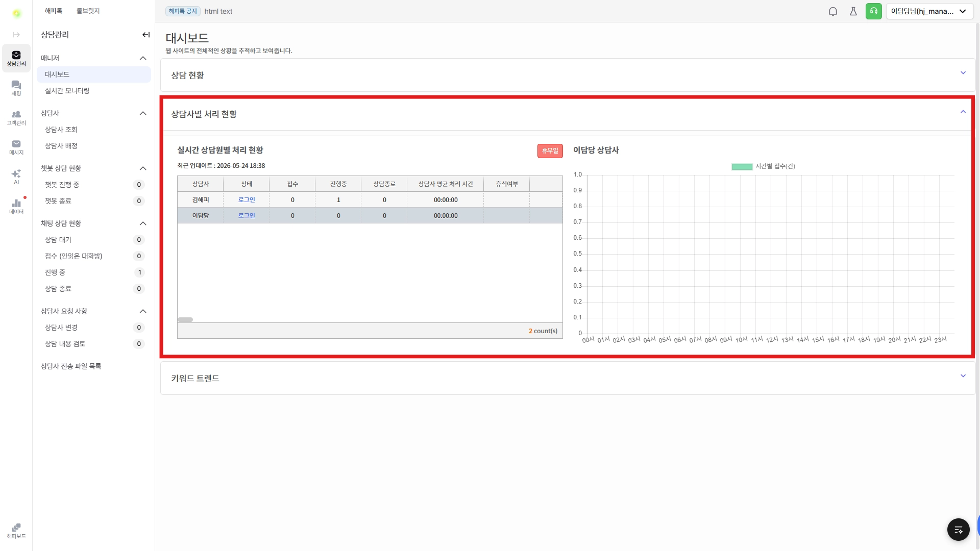Viewport: 980px width, 551px height.
Task: Open 챗봇 종료 menu item
Action: [94, 201]
